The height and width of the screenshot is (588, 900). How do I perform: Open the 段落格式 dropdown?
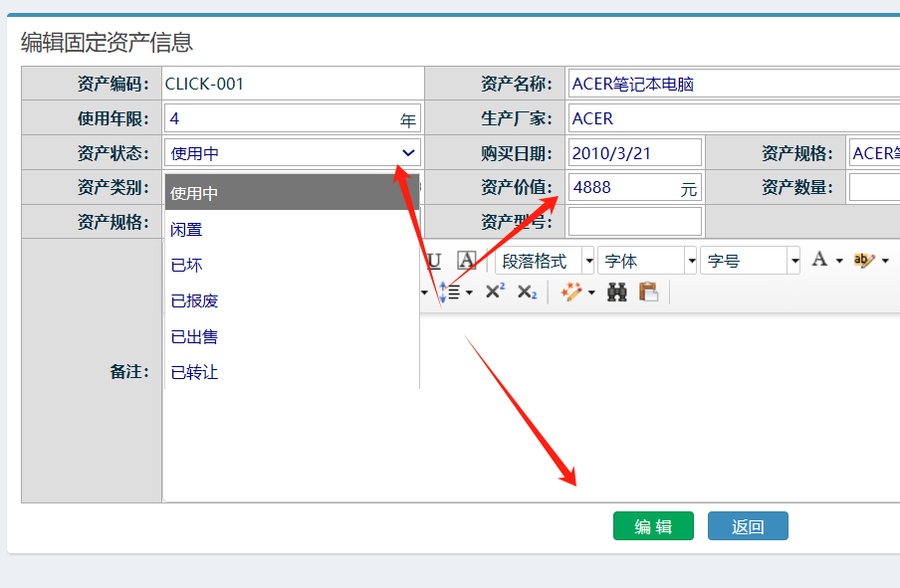click(544, 261)
